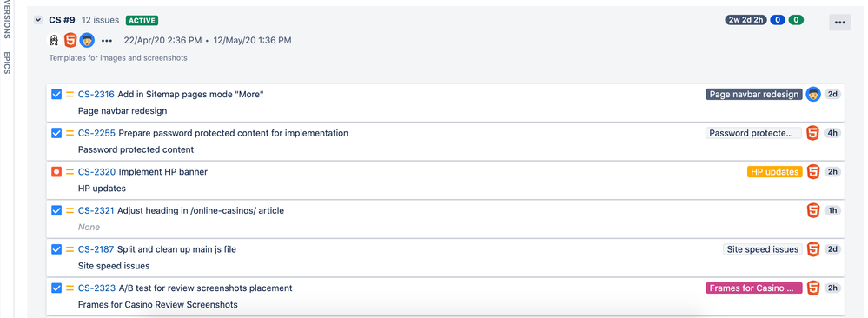Show more assignees with the avatar ellipsis
This screenshot has height=318, width=868.
[107, 41]
